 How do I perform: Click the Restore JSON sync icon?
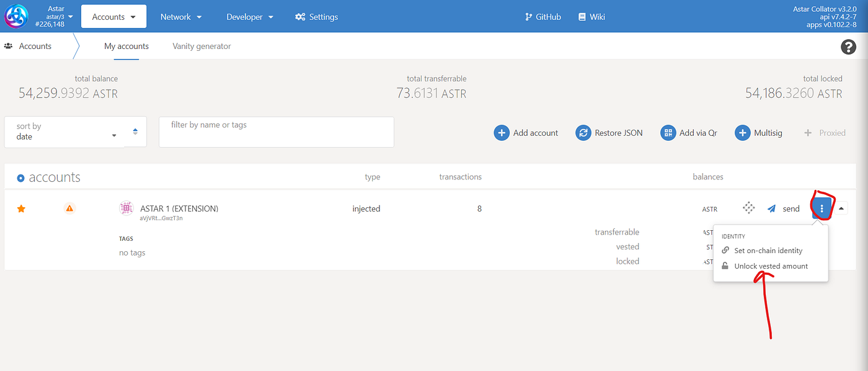point(583,133)
